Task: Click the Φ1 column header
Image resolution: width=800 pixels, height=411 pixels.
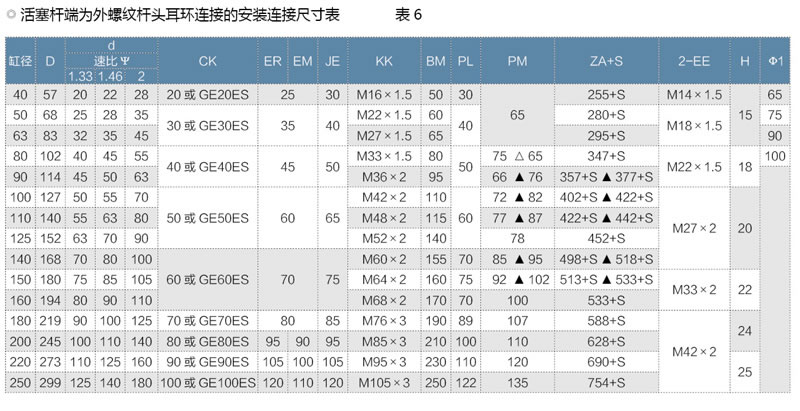Action: point(774,61)
